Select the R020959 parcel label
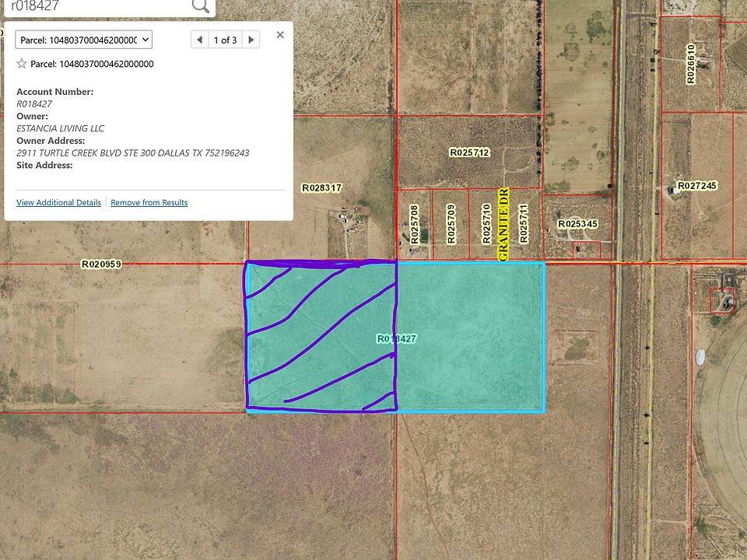The image size is (747, 560). click(101, 264)
